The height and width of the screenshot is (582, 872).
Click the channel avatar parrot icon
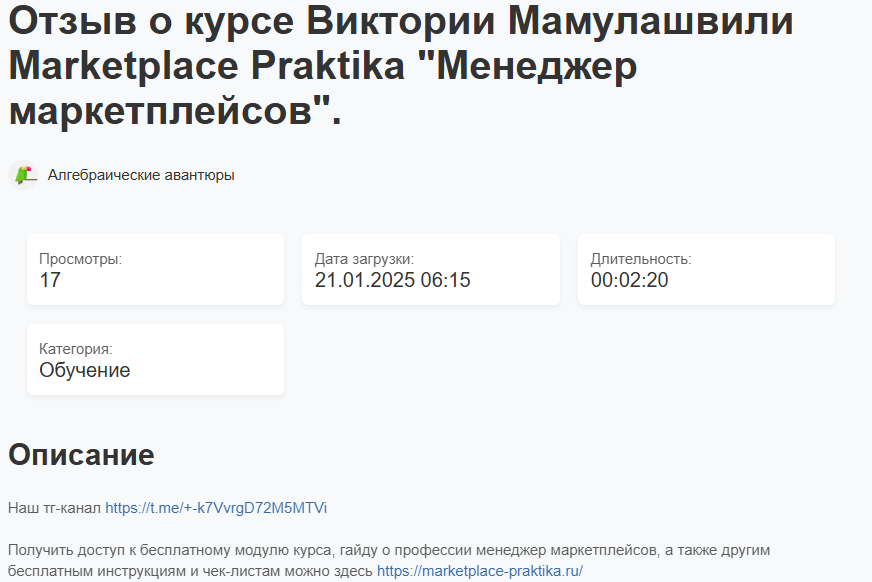tap(23, 175)
